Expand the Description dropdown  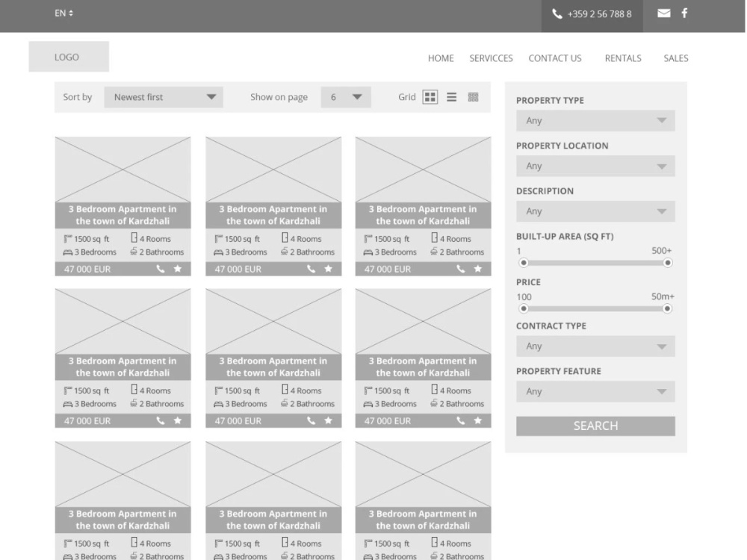pos(595,211)
